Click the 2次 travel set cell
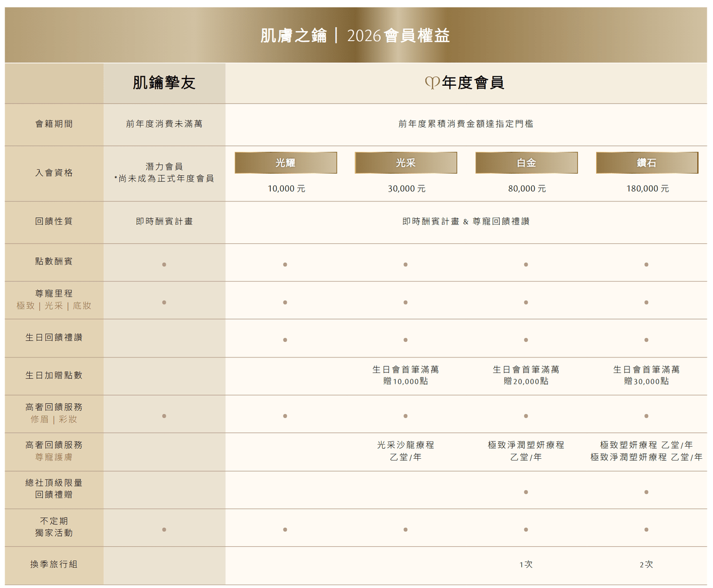Image resolution: width=713 pixels, height=588 pixels. (647, 564)
